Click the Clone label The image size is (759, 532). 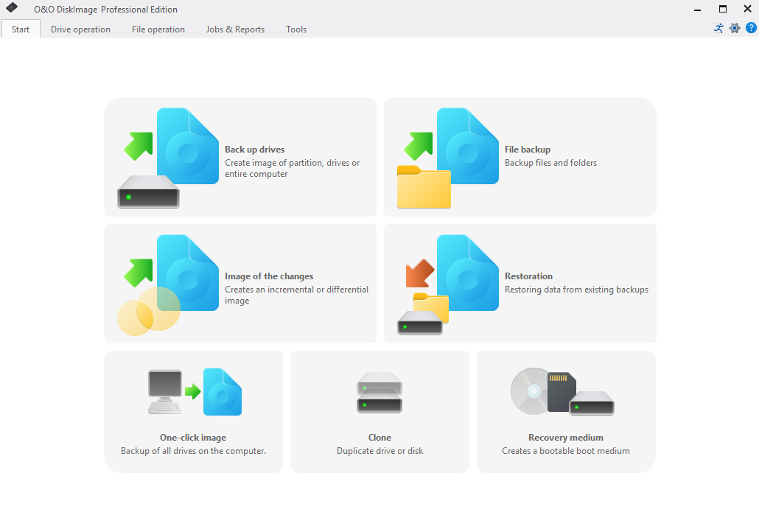coord(380,438)
